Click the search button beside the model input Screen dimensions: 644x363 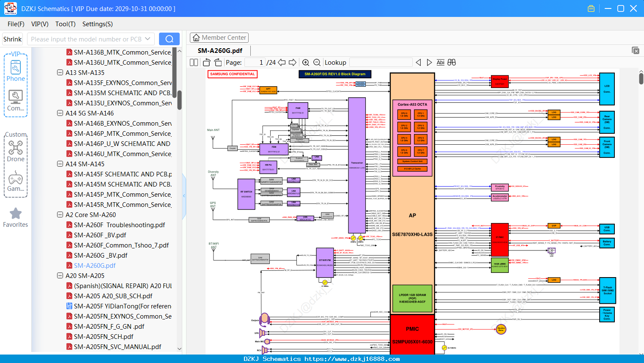point(169,39)
